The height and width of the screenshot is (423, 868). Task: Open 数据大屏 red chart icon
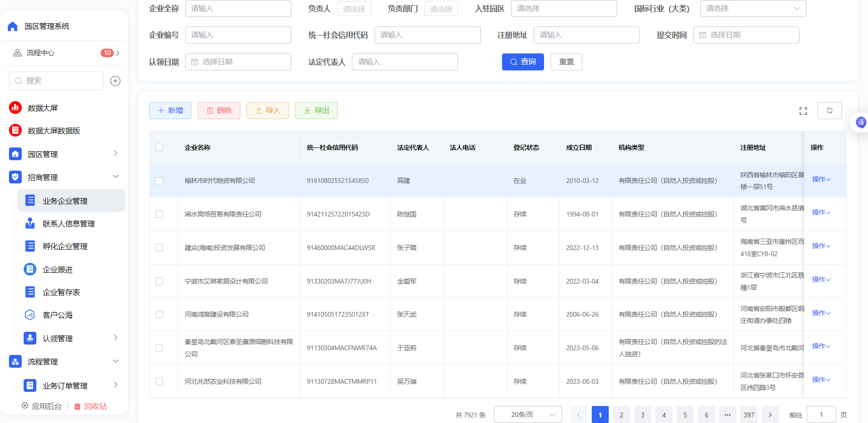[16, 108]
